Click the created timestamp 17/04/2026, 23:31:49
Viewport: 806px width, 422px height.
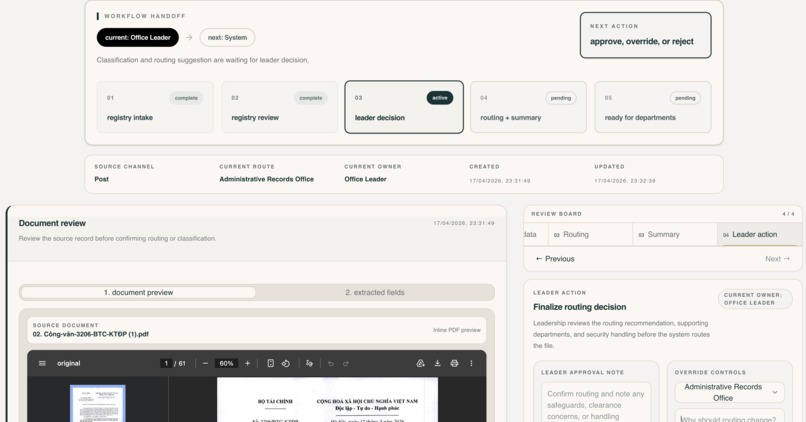(x=500, y=181)
